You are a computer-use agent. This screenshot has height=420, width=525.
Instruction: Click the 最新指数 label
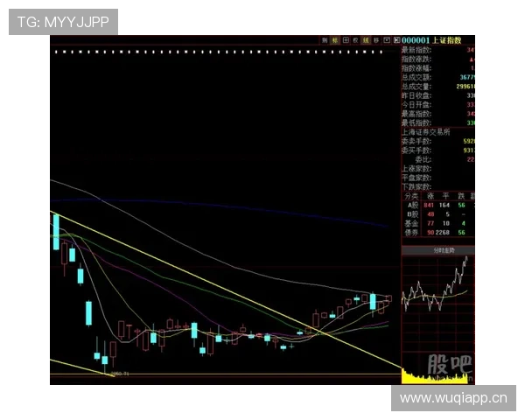point(416,50)
